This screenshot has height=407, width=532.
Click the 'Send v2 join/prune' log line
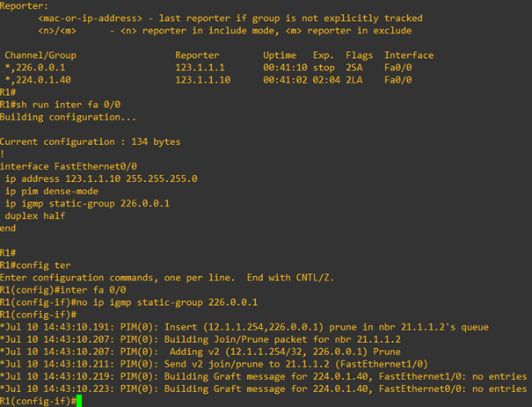tap(214, 364)
